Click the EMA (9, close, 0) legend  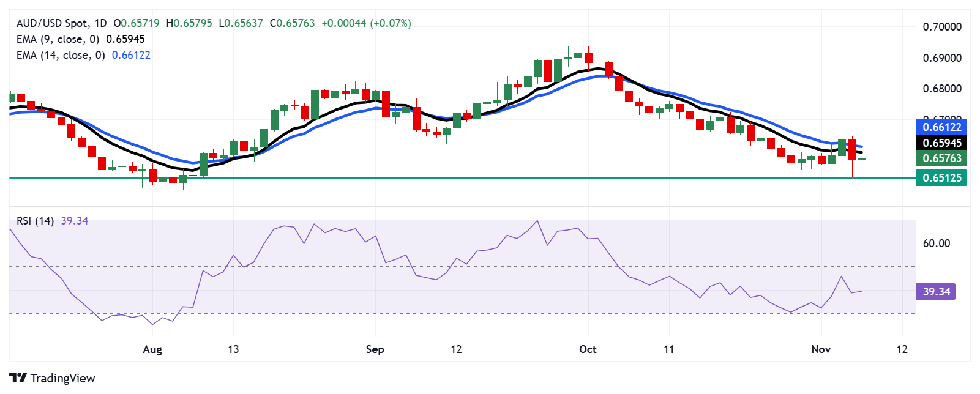(58, 39)
